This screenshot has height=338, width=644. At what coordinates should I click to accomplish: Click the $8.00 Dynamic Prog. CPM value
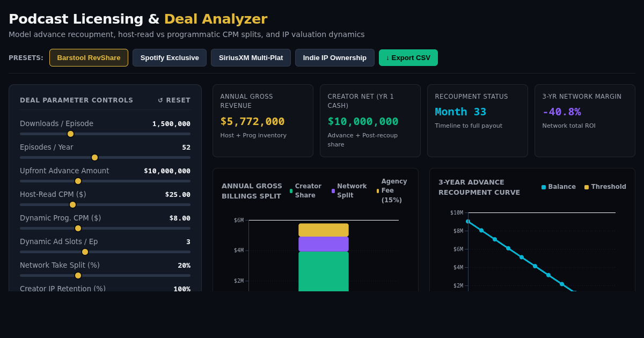[180, 218]
